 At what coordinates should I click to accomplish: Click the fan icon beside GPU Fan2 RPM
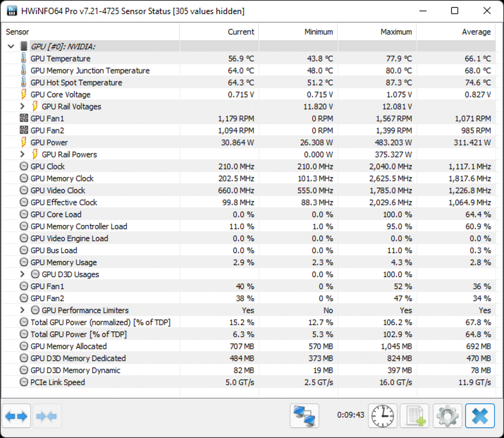[x=24, y=130]
